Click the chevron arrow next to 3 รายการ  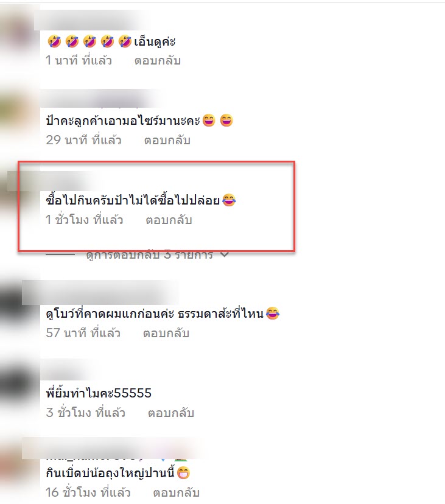pos(225,254)
